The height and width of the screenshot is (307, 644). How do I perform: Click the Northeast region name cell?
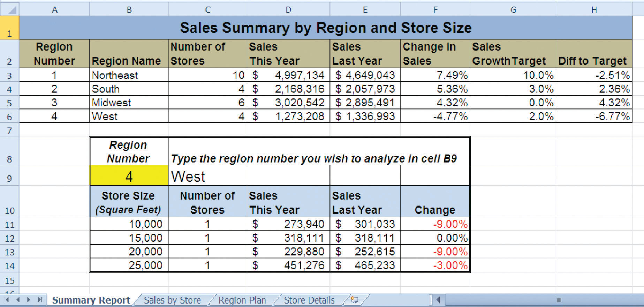(129, 75)
